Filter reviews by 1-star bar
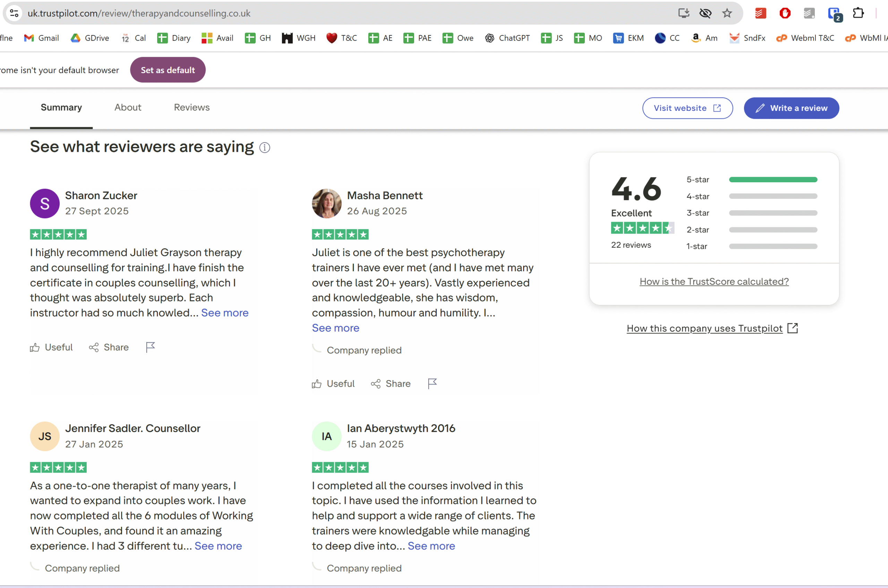888x588 pixels. (x=773, y=246)
